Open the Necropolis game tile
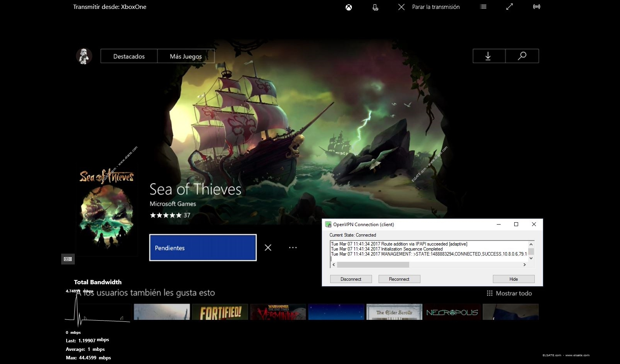The height and width of the screenshot is (364, 620). [x=453, y=312]
